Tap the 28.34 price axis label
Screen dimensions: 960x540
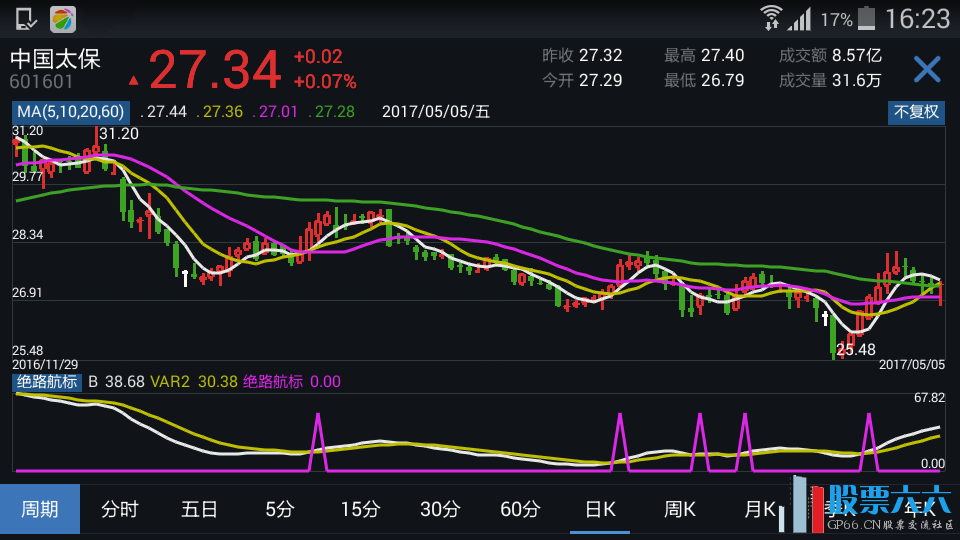coord(28,235)
